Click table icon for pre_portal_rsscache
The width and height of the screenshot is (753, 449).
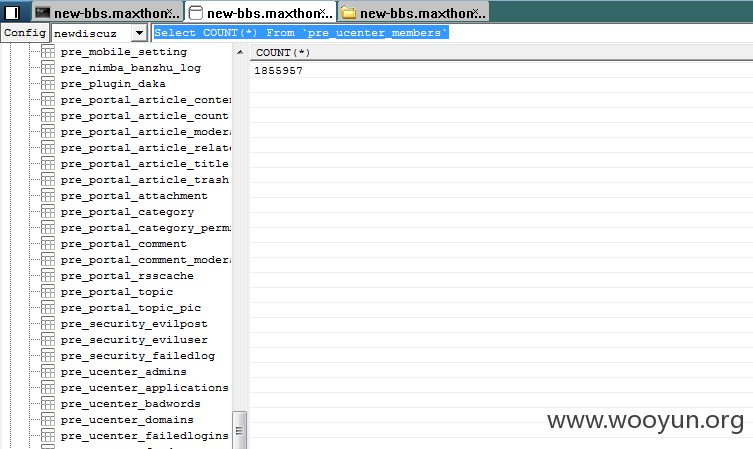48,276
